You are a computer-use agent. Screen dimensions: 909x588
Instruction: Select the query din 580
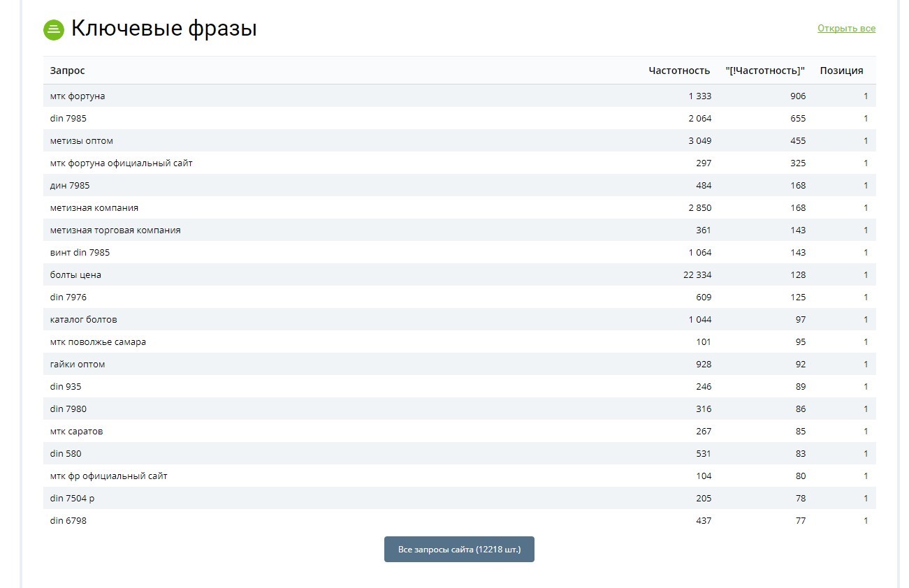(x=66, y=453)
